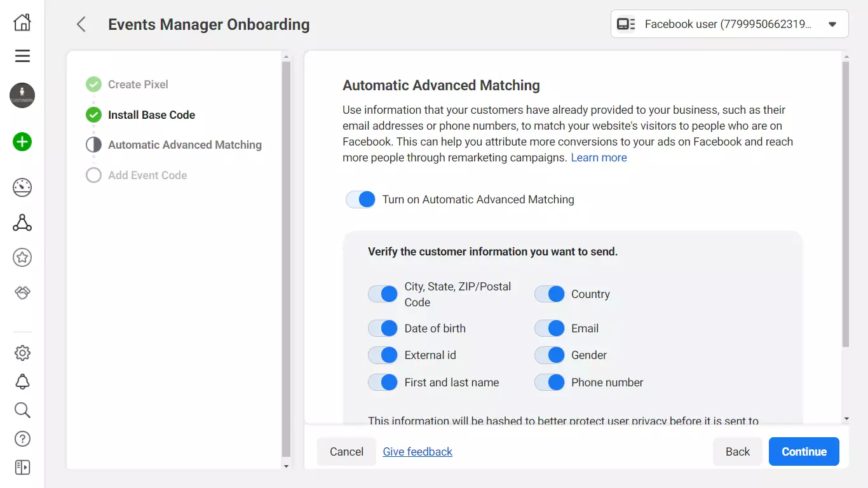Open the Data Sources triangle icon

pos(22,223)
